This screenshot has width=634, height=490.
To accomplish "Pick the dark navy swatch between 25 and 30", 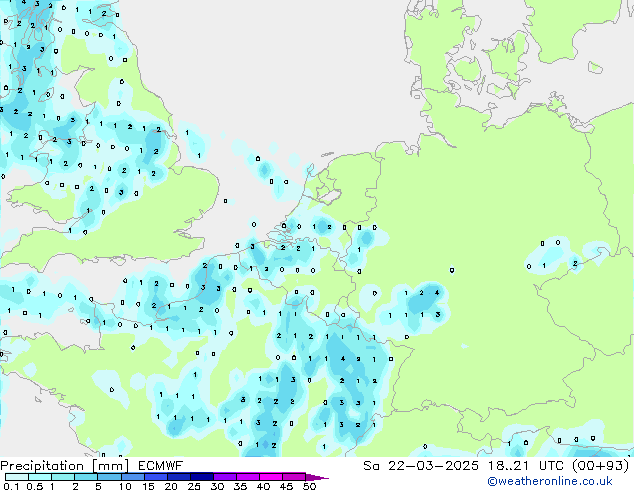I will tap(201, 477).
